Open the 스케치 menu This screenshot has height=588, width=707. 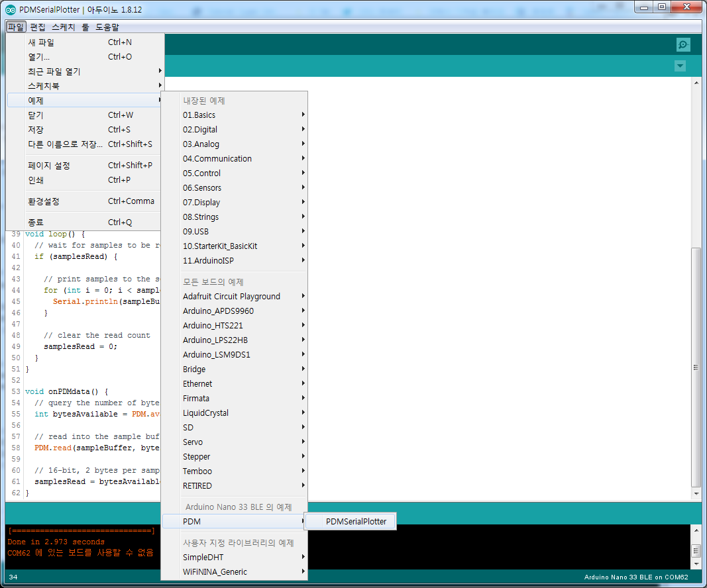coord(63,27)
